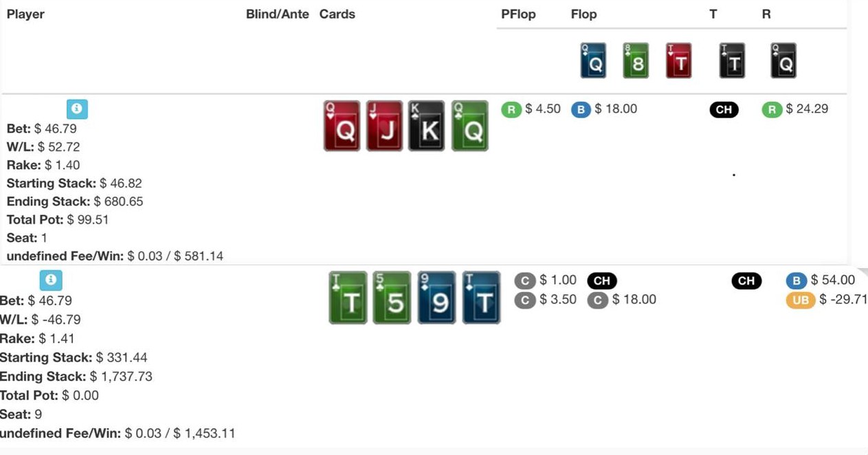Click the green raise badge beside $24.29

click(x=772, y=109)
